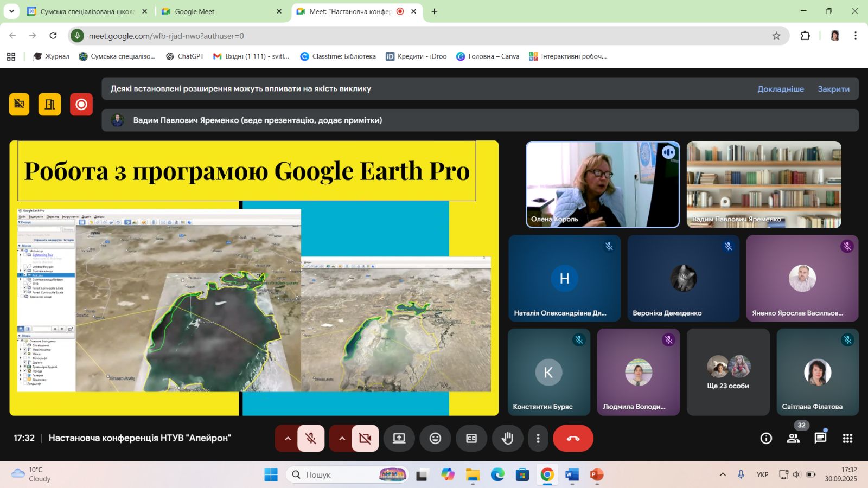Open the activities grid icon
Image resolution: width=868 pixels, height=488 pixels.
pos(847,438)
